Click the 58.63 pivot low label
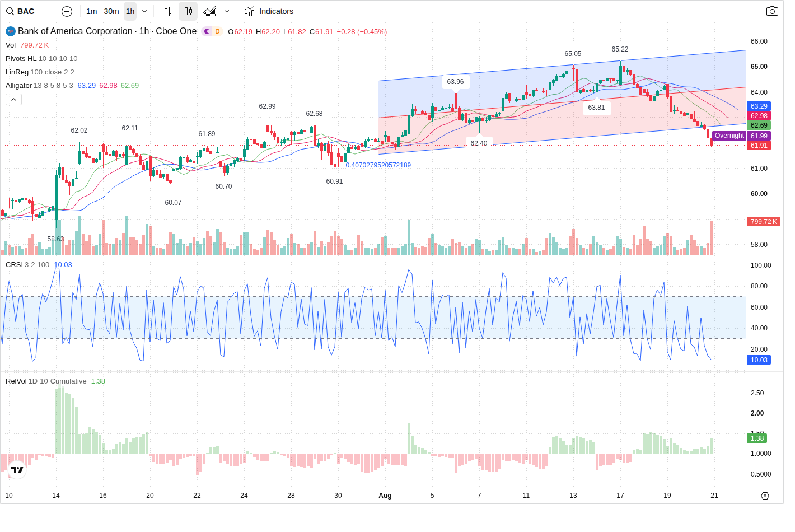Screen dimensions: 795x532 [55, 239]
